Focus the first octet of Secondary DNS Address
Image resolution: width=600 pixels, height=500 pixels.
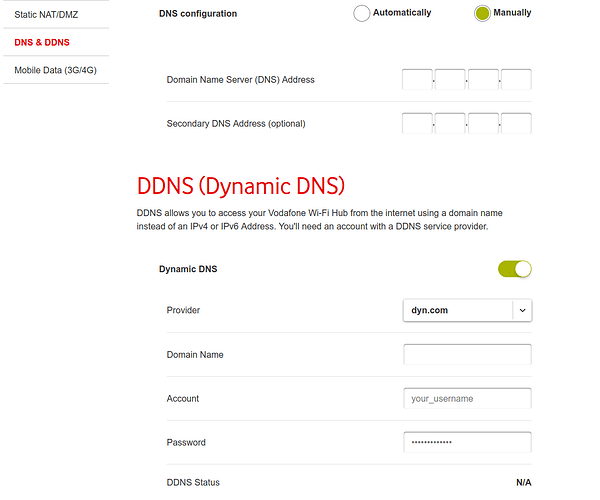tap(417, 124)
